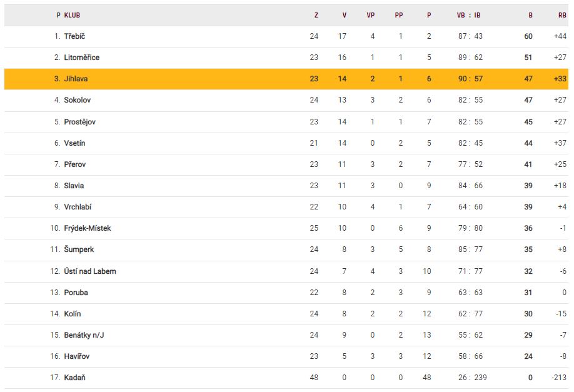Click the Kadaň club name

[x=74, y=378]
